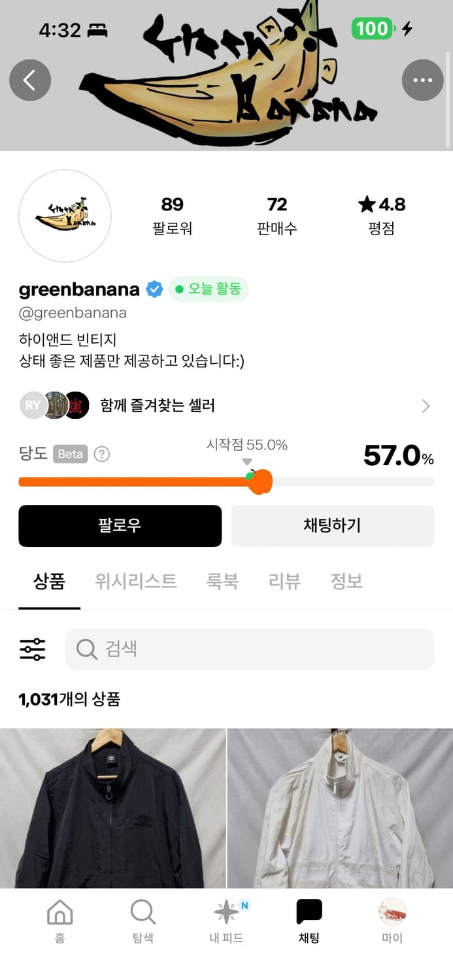
Task: Tap the 검색 search input field
Action: pos(249,649)
